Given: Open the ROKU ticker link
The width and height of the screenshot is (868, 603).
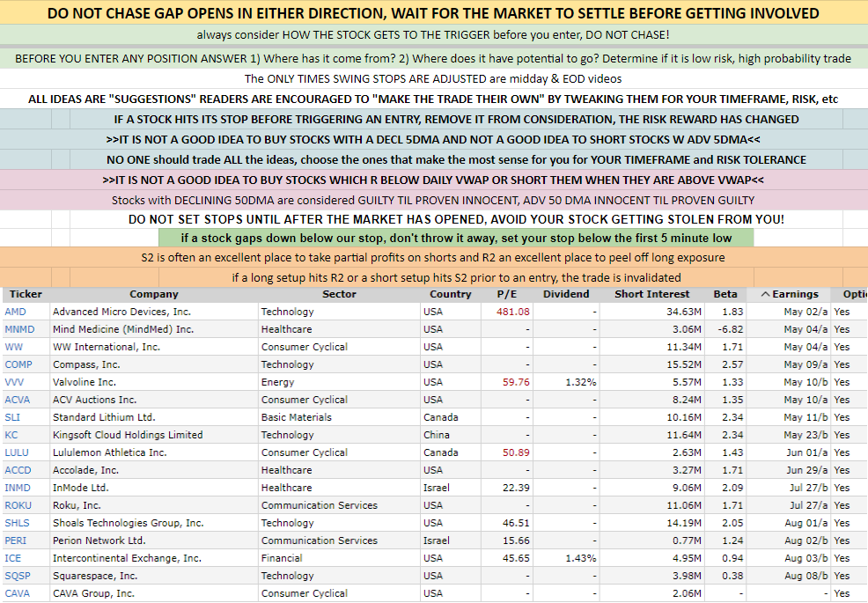Looking at the screenshot, I should (18, 505).
